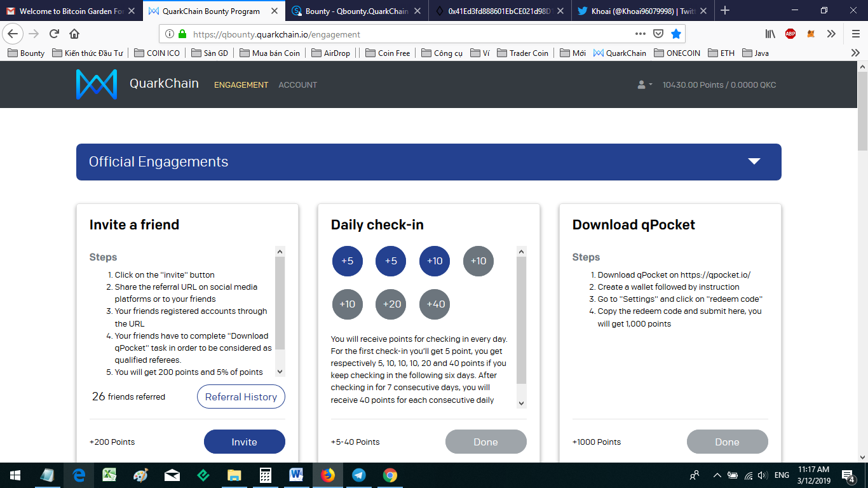
Task: Click the Invite button
Action: point(245,442)
